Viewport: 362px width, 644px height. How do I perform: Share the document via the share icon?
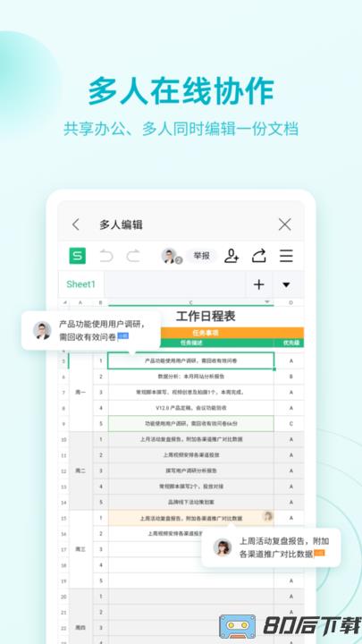(258, 256)
